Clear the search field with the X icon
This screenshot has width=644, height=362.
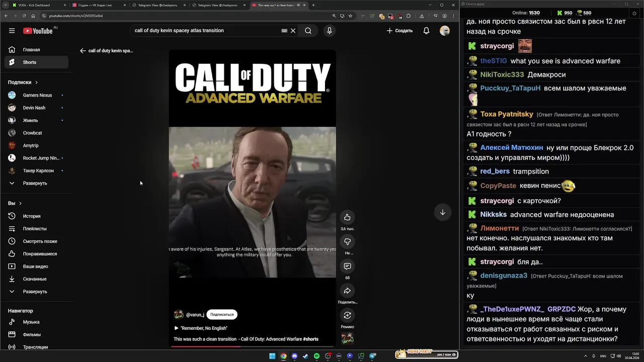pos(293,31)
